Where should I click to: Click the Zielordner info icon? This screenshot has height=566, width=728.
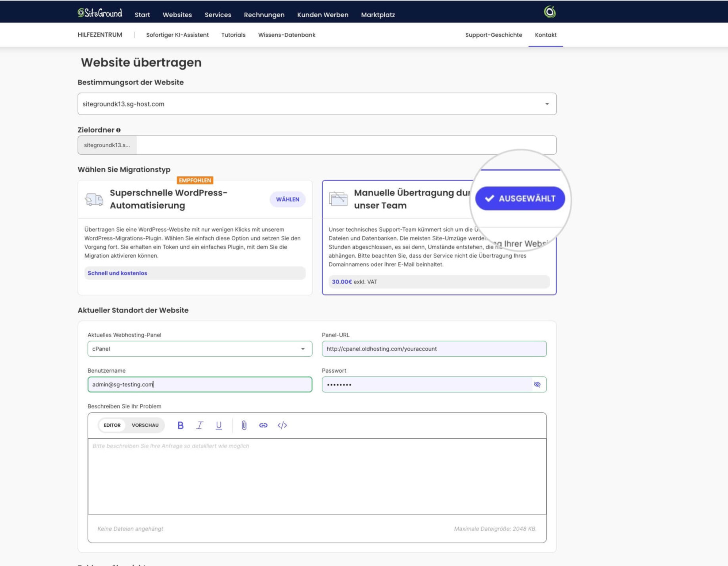point(118,130)
